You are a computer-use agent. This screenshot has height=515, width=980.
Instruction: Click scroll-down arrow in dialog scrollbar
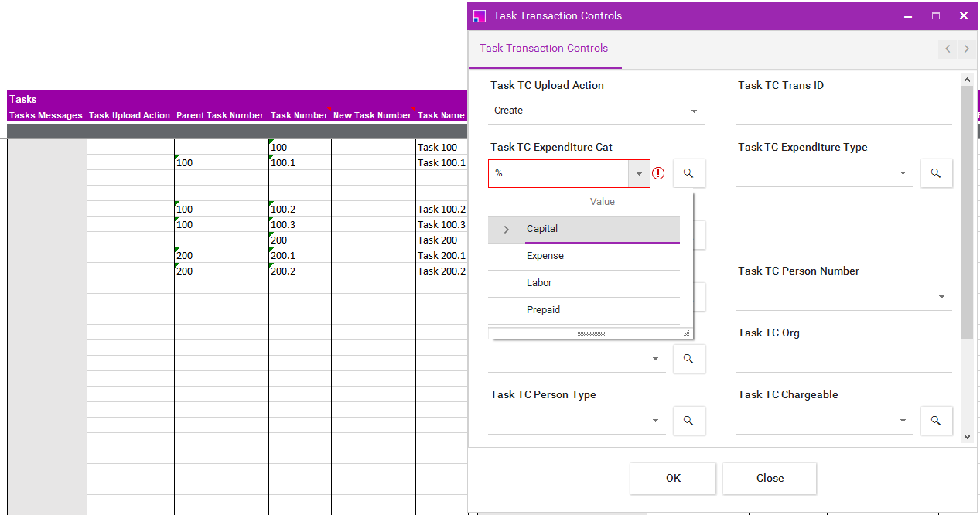click(967, 437)
